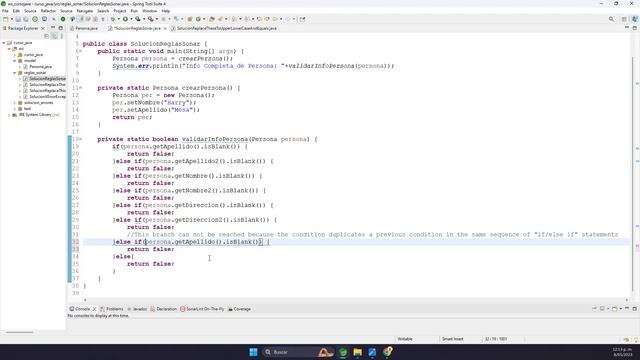The width and height of the screenshot is (640, 360).
Task: Maximize the Package Explorer view
Action: point(61,28)
